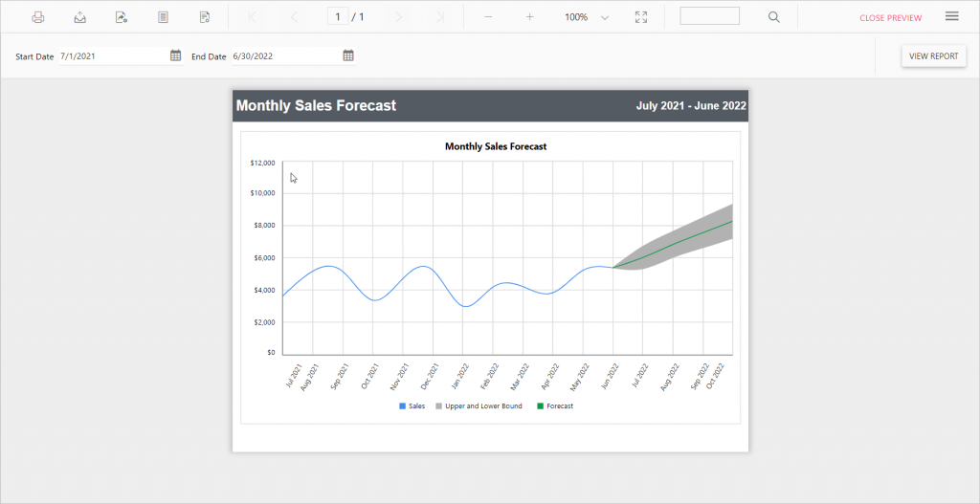Viewport: 980px width, 504px height.
Task: Go to next page arrow
Action: pyautogui.click(x=399, y=17)
